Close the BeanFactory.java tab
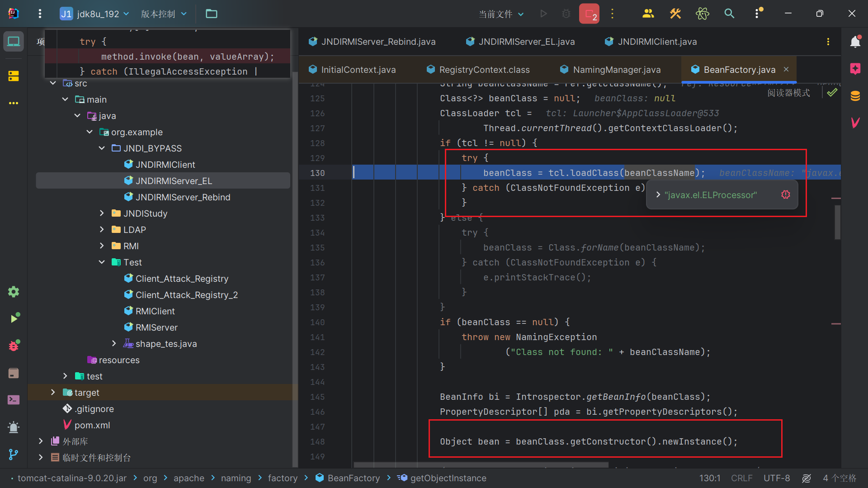This screenshot has width=868, height=488. click(x=786, y=69)
